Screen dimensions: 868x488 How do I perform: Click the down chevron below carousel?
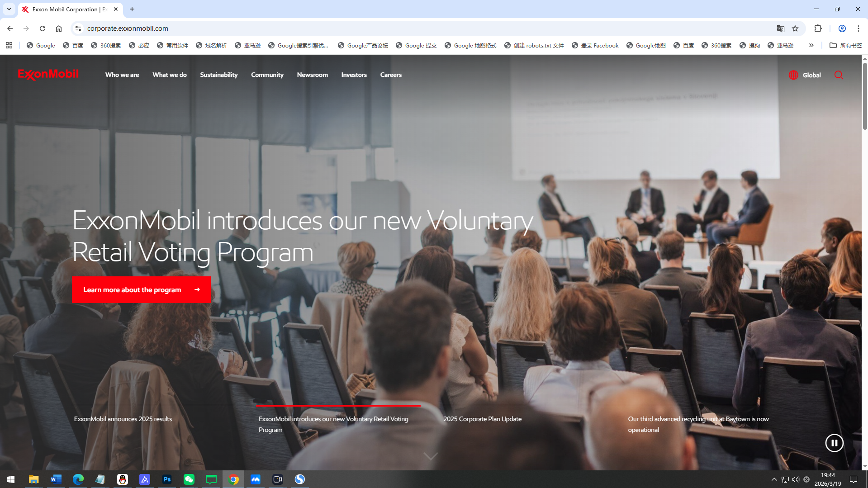pos(431,456)
